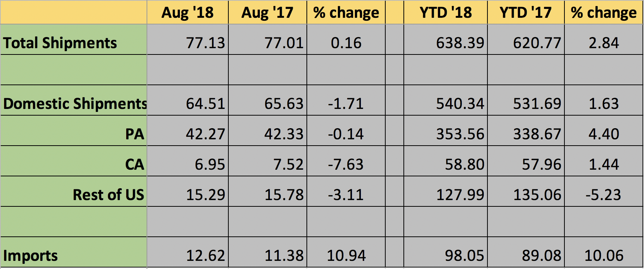644x269 pixels.
Task: Click the Domestic Shipments row label
Action: coord(75,103)
